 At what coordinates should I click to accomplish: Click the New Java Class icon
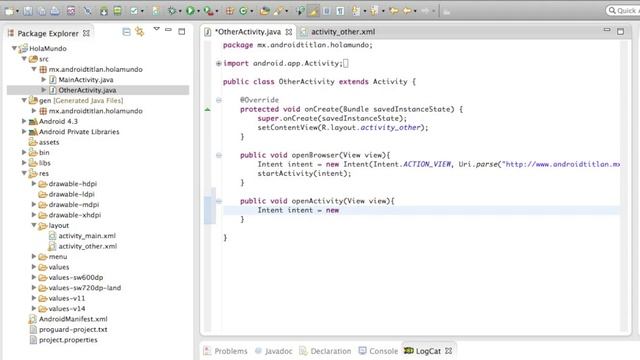point(243,11)
